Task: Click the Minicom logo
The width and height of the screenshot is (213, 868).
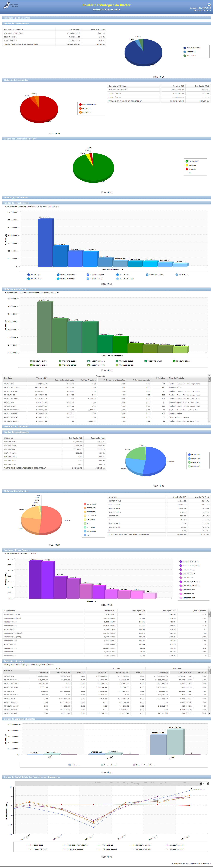Action: pyautogui.click(x=10, y=5)
